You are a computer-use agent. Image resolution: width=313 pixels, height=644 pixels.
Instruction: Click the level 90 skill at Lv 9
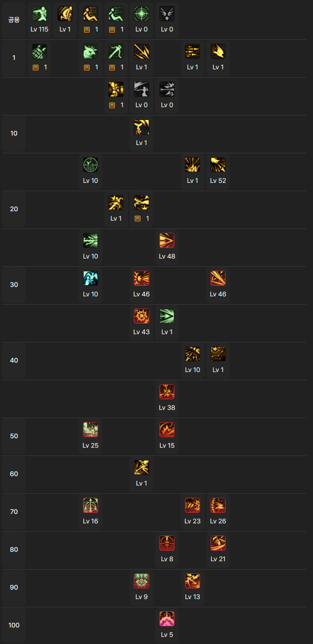pyautogui.click(x=141, y=581)
